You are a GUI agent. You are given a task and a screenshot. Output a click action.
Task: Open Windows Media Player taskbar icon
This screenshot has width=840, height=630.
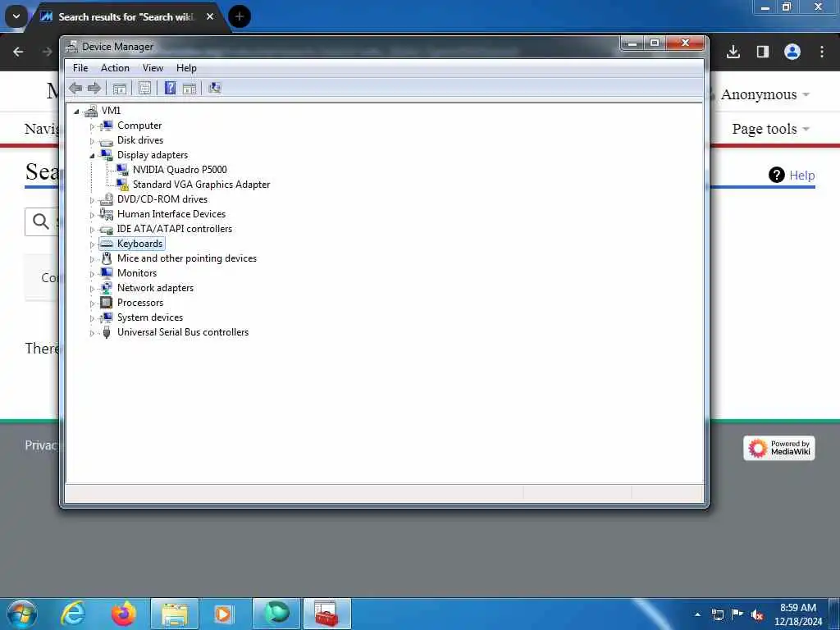[223, 614]
